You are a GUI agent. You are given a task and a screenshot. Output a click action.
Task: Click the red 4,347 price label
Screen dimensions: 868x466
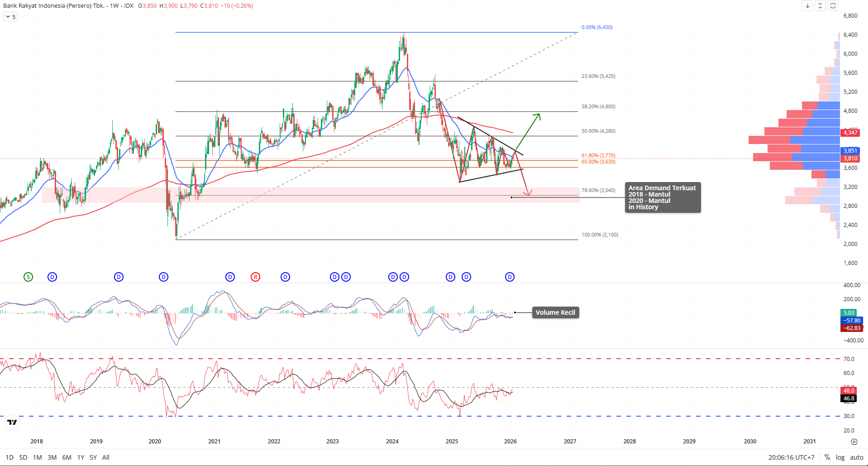pyautogui.click(x=850, y=133)
